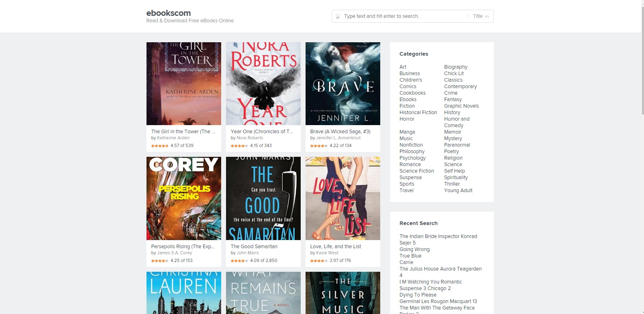644x314 pixels.
Task: Open Science Fiction category
Action: [417, 171]
